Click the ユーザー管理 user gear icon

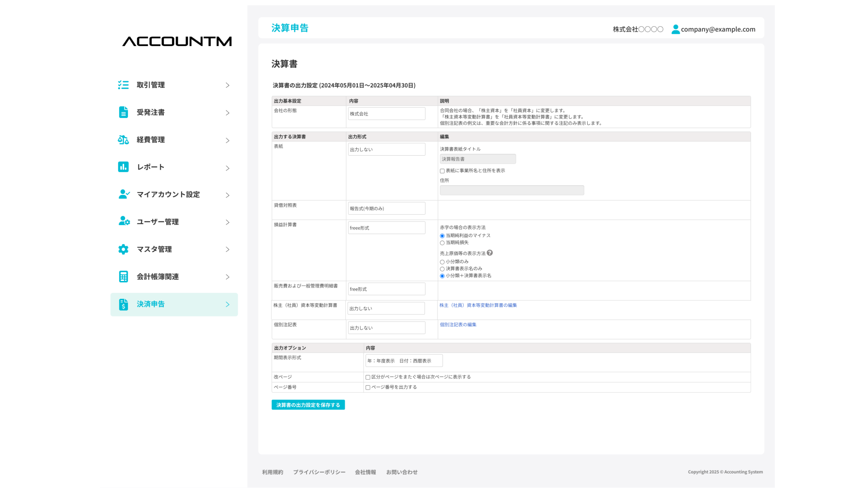pos(124,221)
